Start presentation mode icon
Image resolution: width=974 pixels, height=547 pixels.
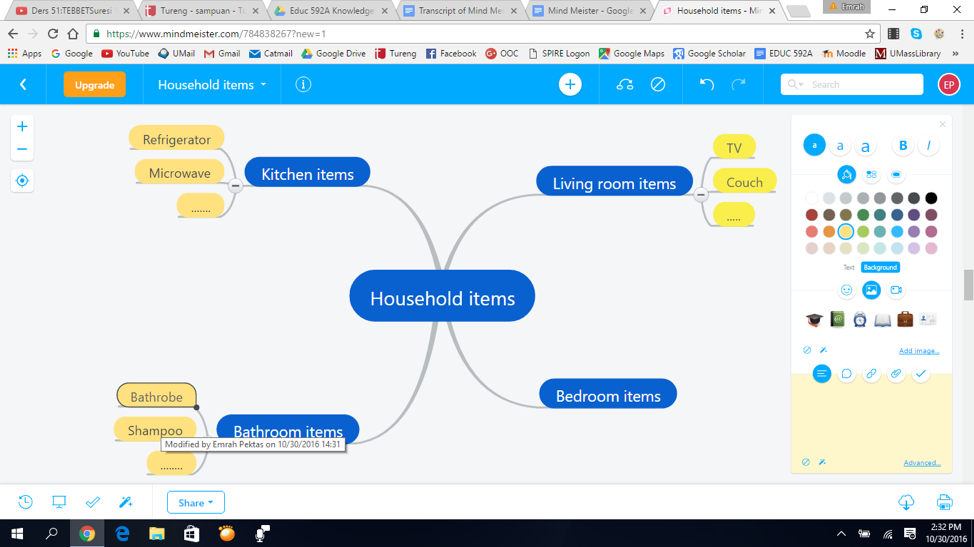pyautogui.click(x=59, y=502)
